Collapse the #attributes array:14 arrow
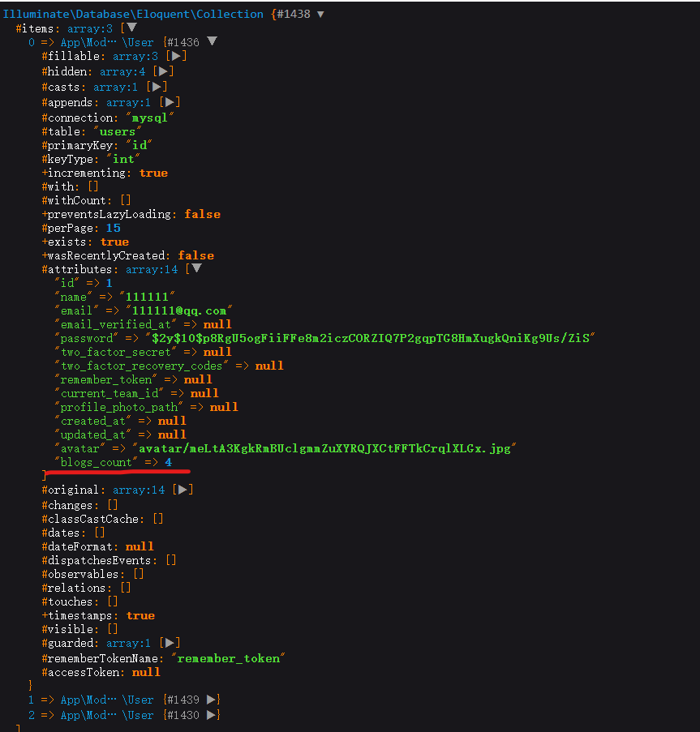Viewport: 700px width, 732px height. [x=196, y=268]
